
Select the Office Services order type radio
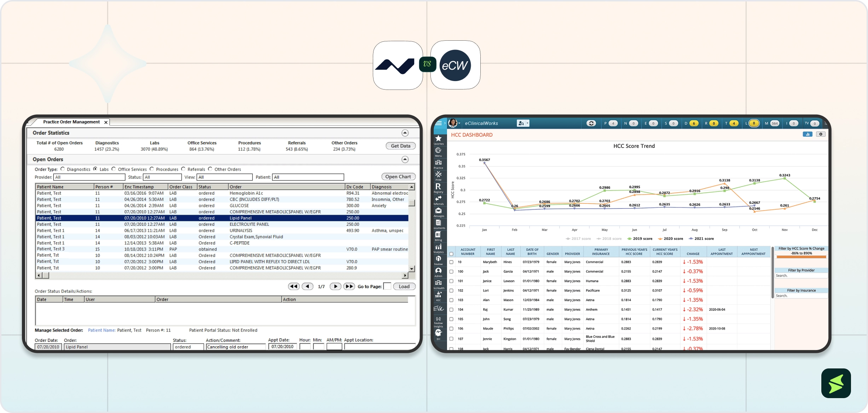tap(114, 169)
